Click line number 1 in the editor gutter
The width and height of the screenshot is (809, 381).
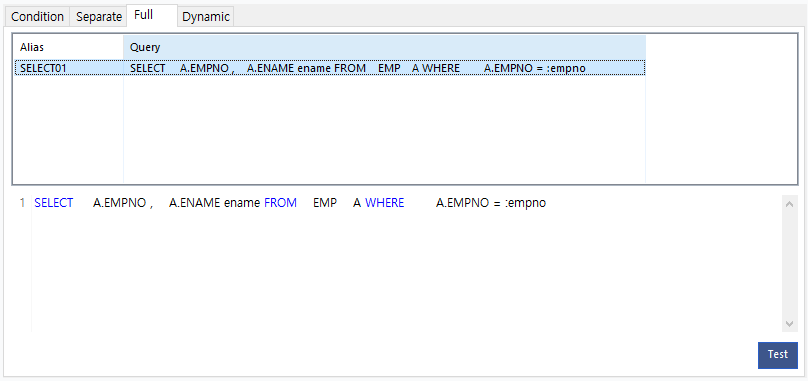22,203
